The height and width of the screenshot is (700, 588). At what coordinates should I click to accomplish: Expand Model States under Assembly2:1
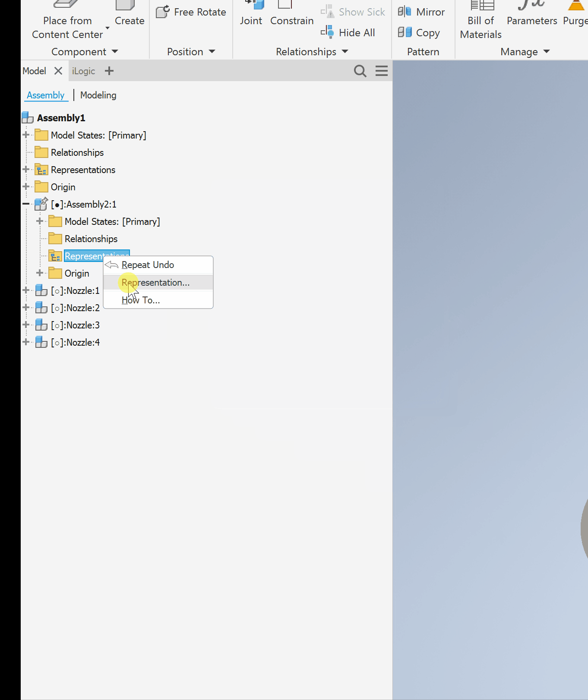coord(40,221)
